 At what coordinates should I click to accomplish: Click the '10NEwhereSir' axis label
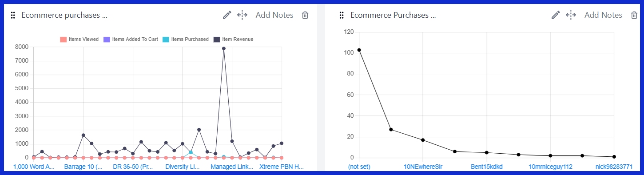click(423, 167)
